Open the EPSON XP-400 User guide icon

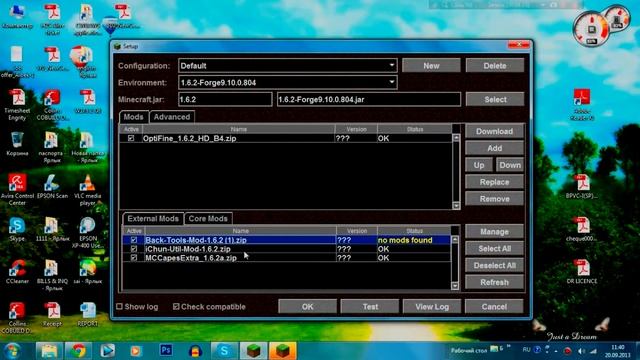coord(87,232)
